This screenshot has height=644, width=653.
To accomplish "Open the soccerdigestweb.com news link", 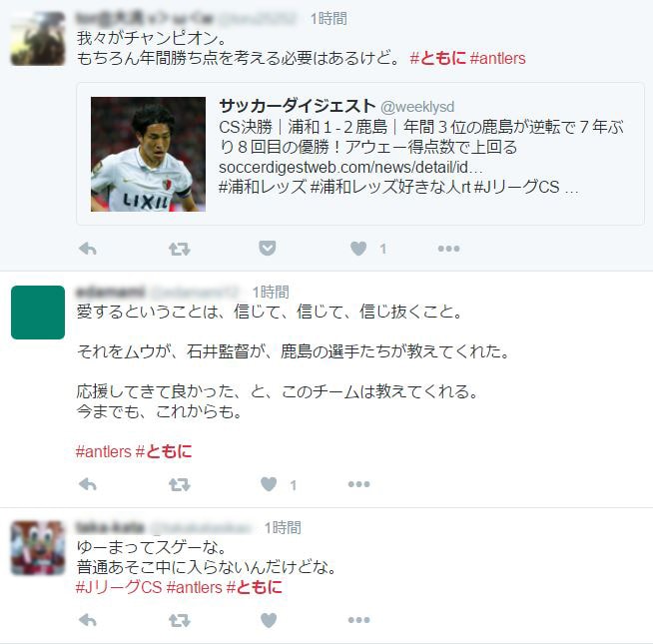I will tap(350, 167).
